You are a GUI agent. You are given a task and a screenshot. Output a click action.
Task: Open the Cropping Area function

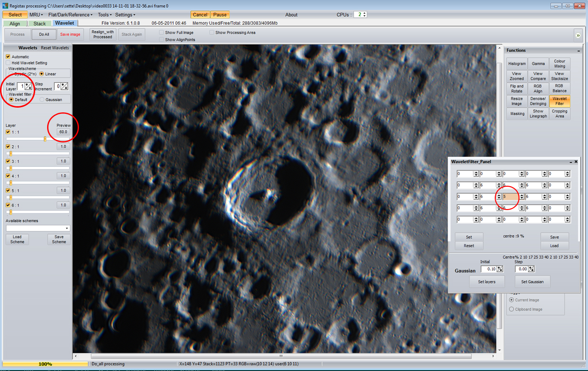(x=559, y=113)
